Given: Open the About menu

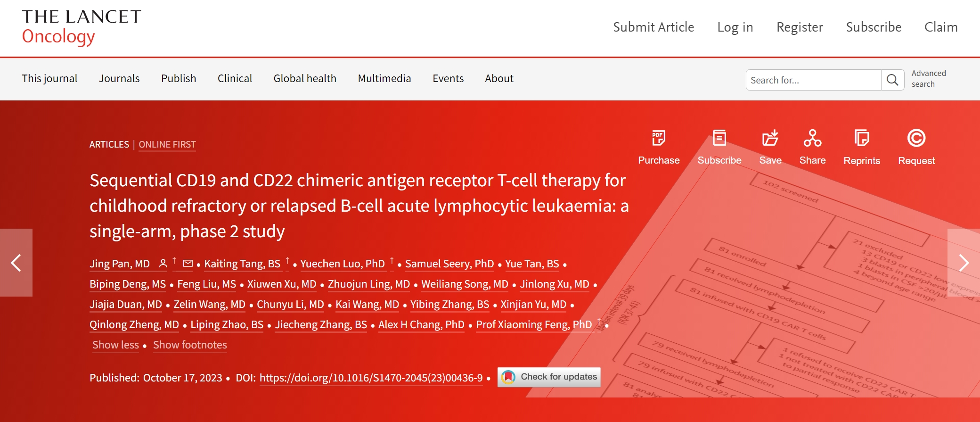Looking at the screenshot, I should click(499, 78).
